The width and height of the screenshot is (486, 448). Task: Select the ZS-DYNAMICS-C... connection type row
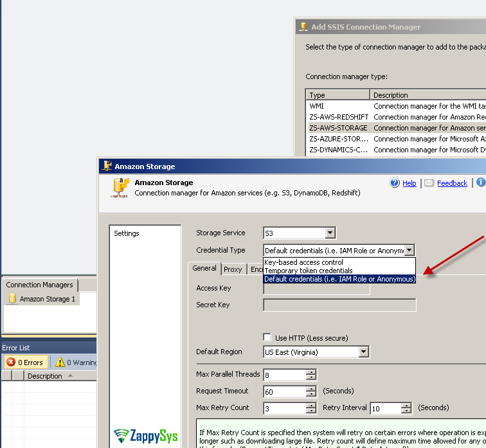tap(397, 150)
